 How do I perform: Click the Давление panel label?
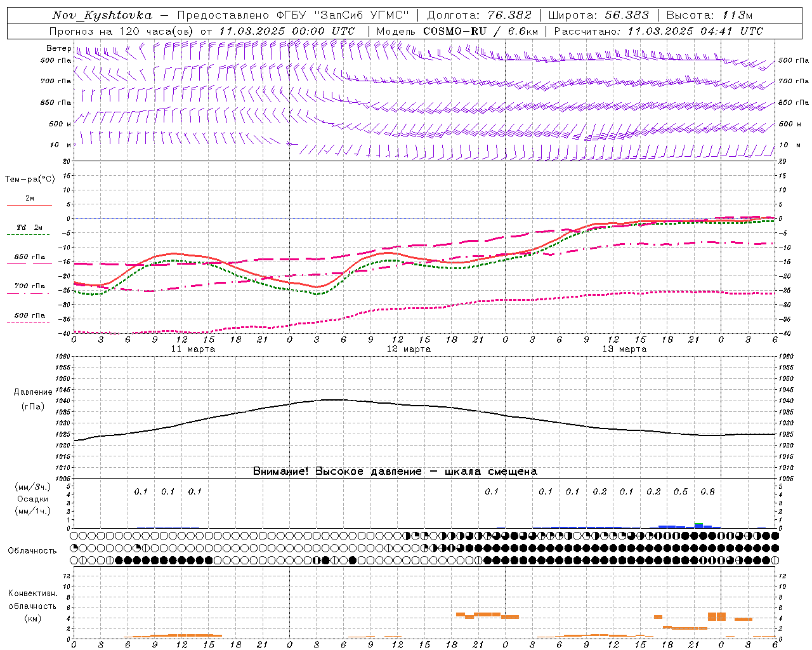point(33,392)
